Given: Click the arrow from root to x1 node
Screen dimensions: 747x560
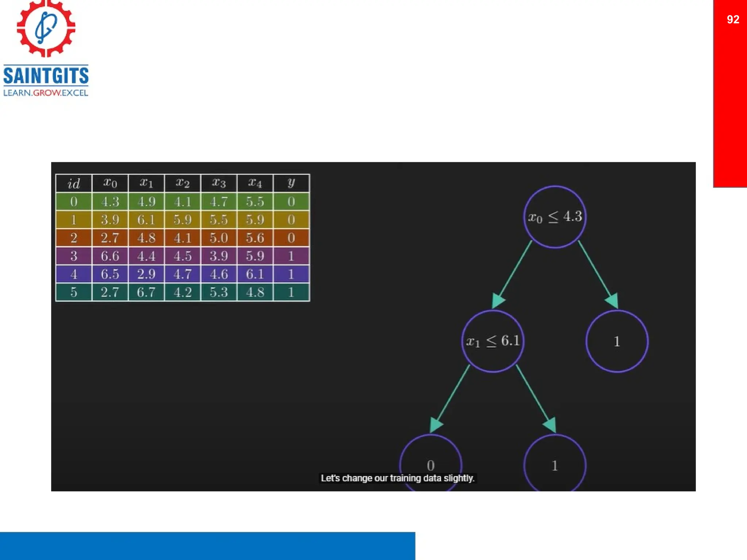Looking at the screenshot, I should pyautogui.click(x=515, y=271).
